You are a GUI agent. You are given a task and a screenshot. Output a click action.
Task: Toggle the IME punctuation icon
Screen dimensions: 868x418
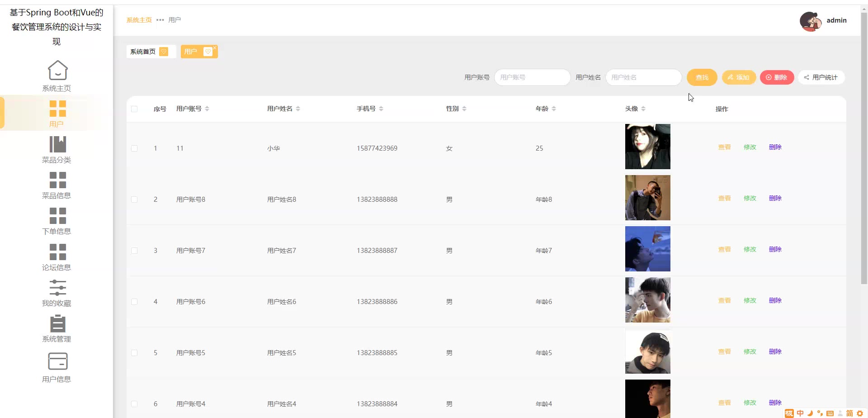tap(820, 413)
